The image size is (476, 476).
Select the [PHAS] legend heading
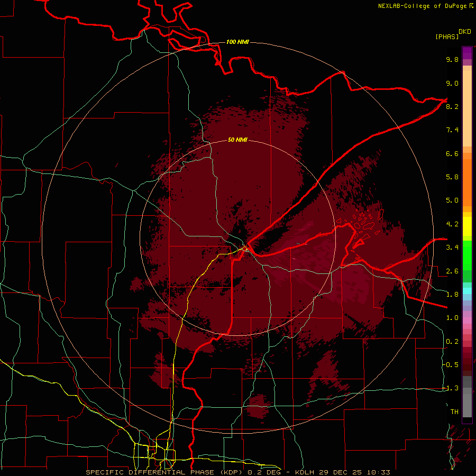(x=447, y=36)
